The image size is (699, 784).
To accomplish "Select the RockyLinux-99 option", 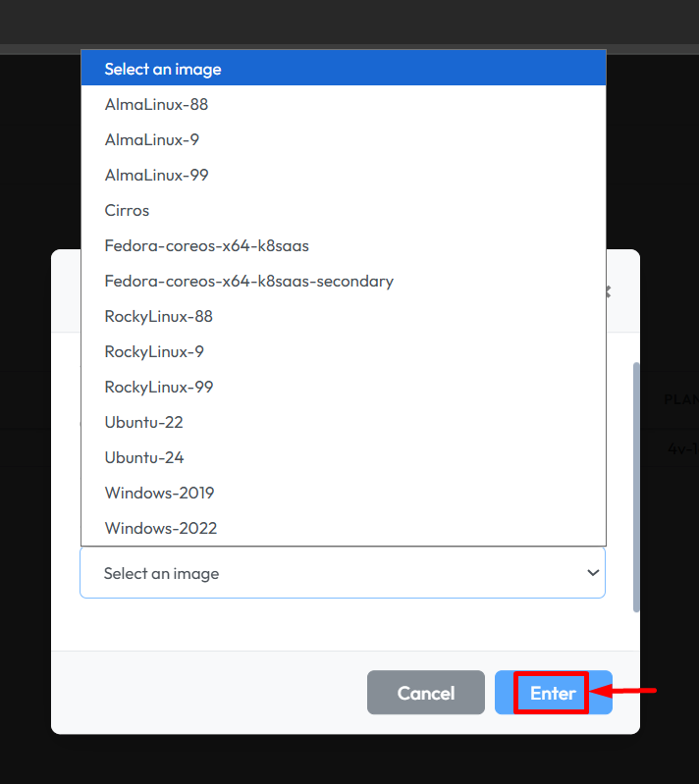I will pyautogui.click(x=159, y=387).
